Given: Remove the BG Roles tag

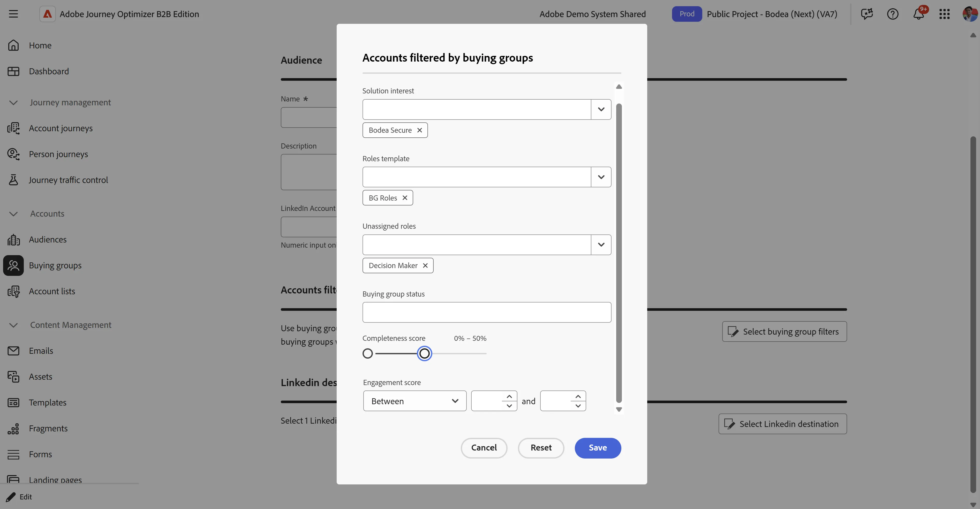Looking at the screenshot, I should click(x=405, y=198).
